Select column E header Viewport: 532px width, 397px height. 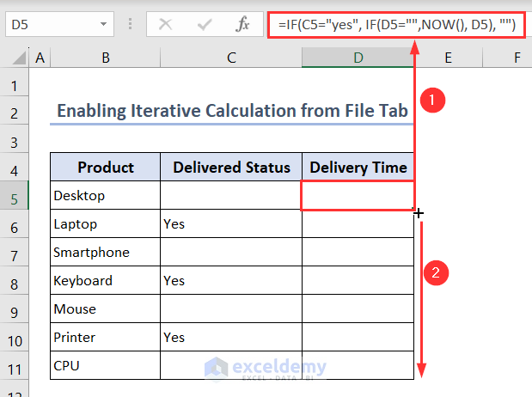(x=448, y=58)
